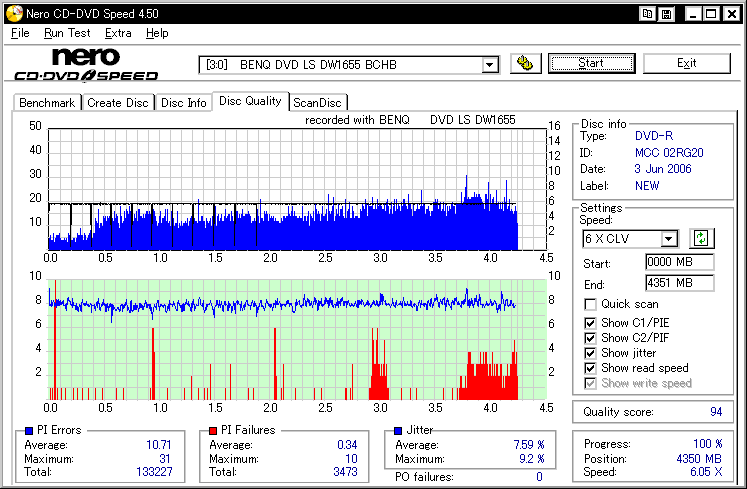
Task: Click the blue PI Errors legend square
Action: point(29,431)
